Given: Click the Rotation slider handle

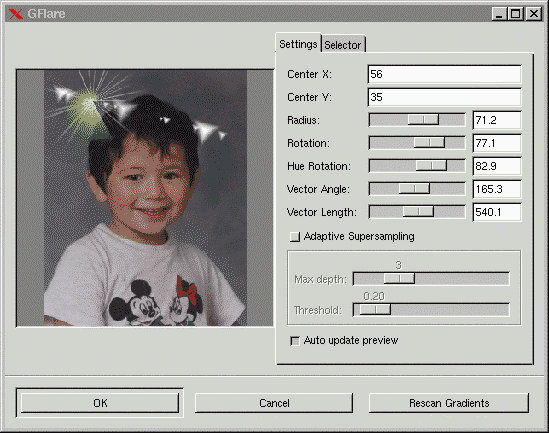Looking at the screenshot, I should tap(429, 143).
